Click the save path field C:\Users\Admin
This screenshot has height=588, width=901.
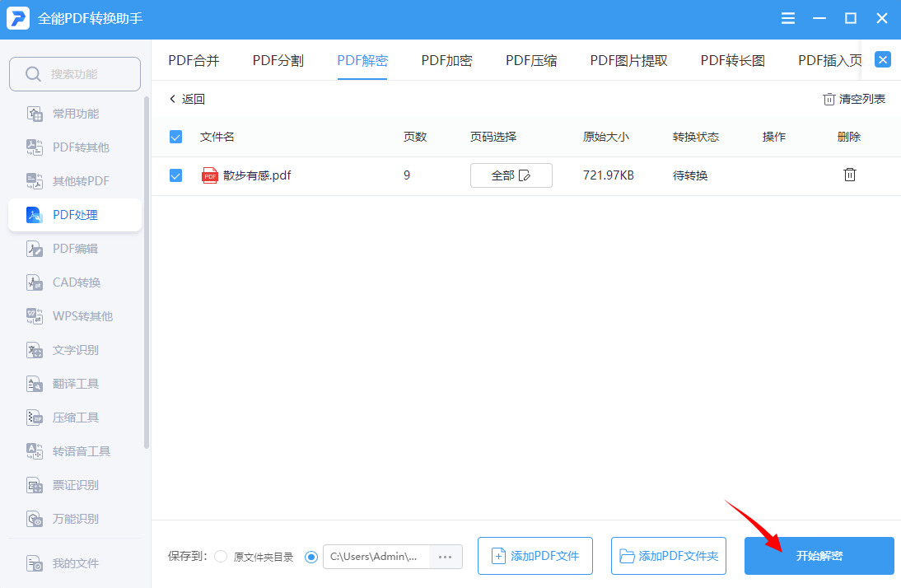(x=376, y=557)
